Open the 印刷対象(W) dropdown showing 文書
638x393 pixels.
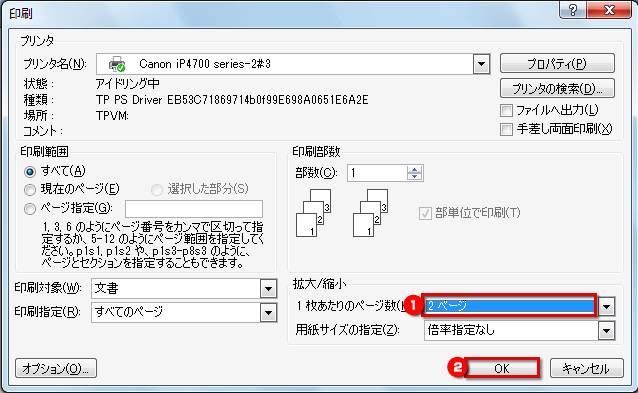pos(184,289)
